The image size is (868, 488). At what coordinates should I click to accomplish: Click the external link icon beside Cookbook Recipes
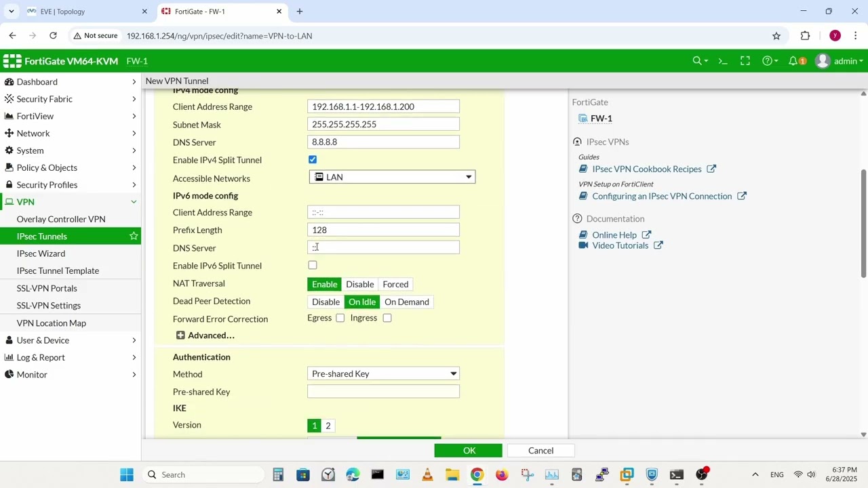[711, 169]
